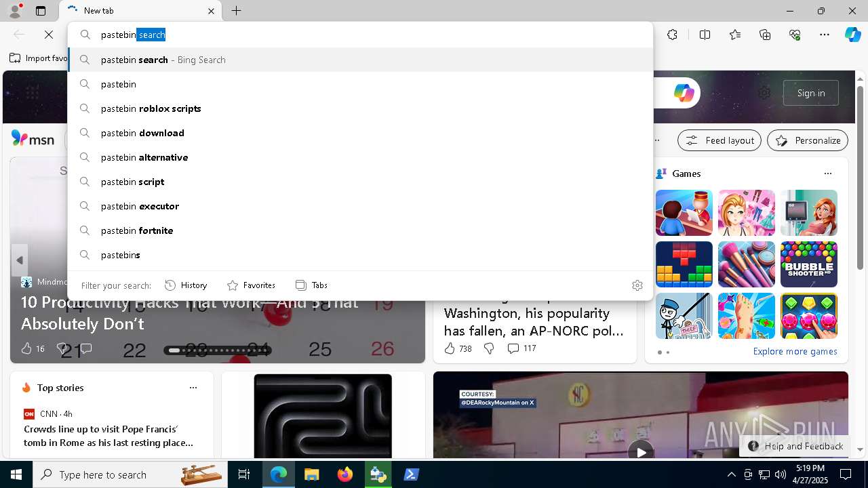Open the Feed layout options
868x488 pixels.
coord(719,140)
